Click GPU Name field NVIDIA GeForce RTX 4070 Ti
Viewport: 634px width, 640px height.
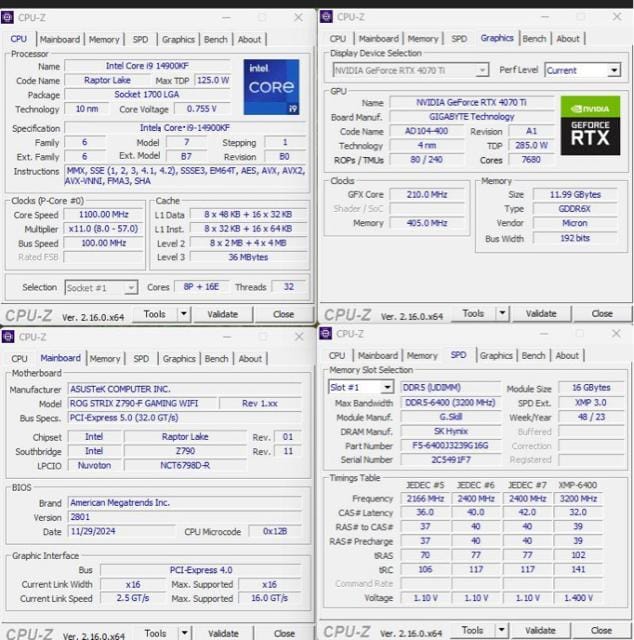click(472, 102)
